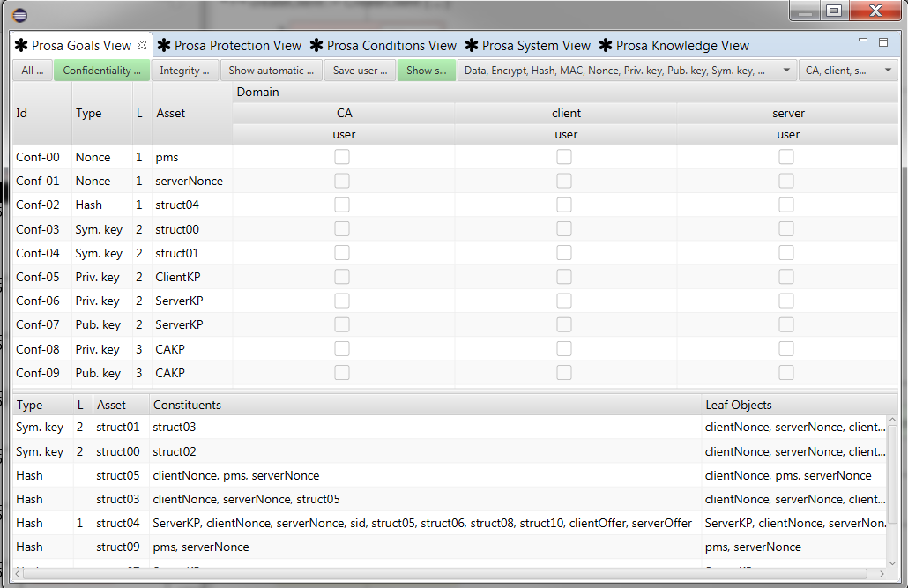Click the Prosa Protection View asterisk icon
Screen dimensions: 908x588
[x=164, y=46]
